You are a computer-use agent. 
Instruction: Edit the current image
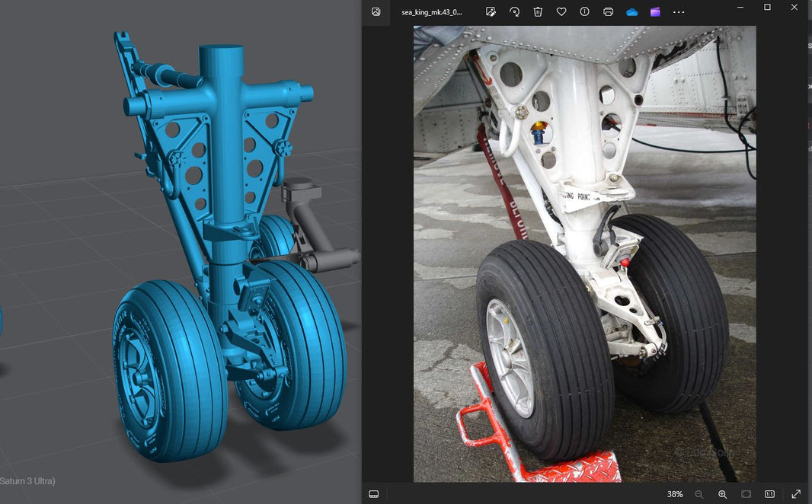tap(491, 12)
